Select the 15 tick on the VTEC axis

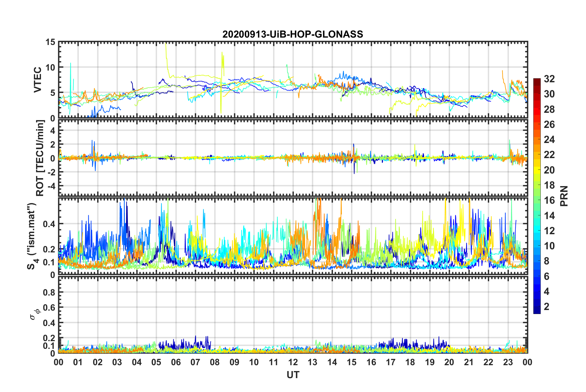click(x=50, y=42)
